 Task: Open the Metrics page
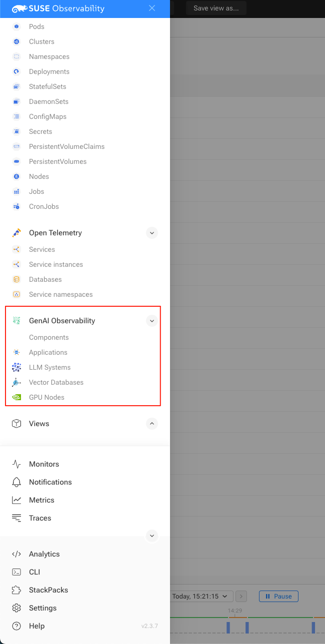[41, 500]
